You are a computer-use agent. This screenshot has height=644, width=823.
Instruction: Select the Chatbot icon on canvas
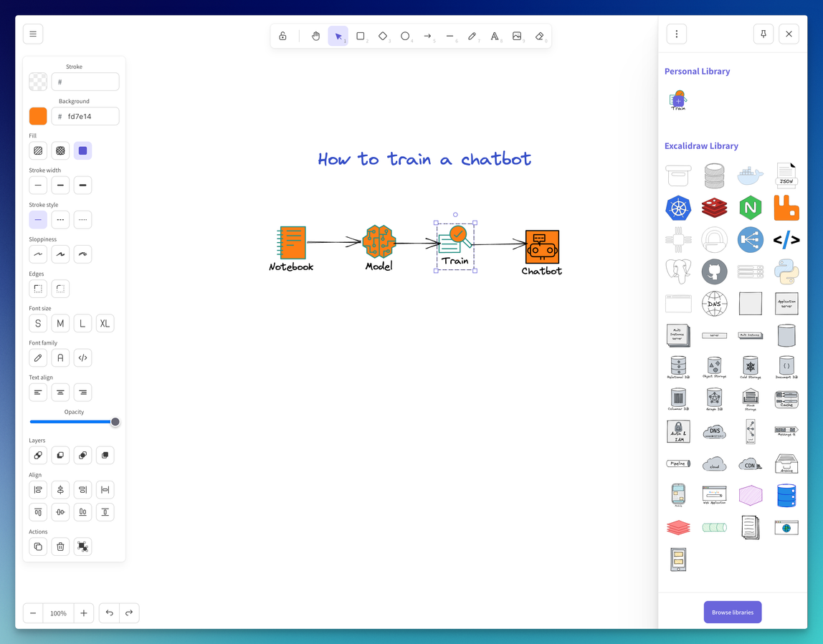[x=542, y=247]
